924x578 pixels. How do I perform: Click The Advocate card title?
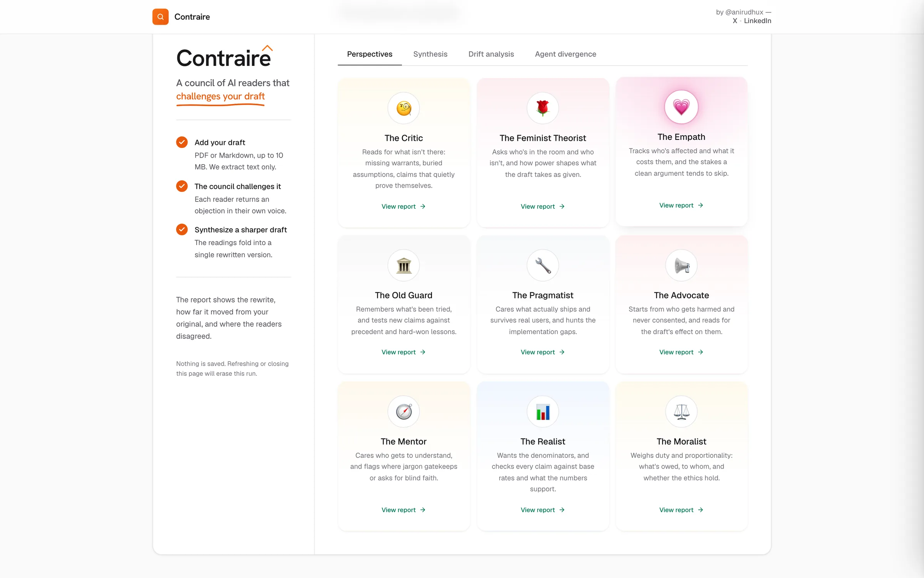pos(681,295)
